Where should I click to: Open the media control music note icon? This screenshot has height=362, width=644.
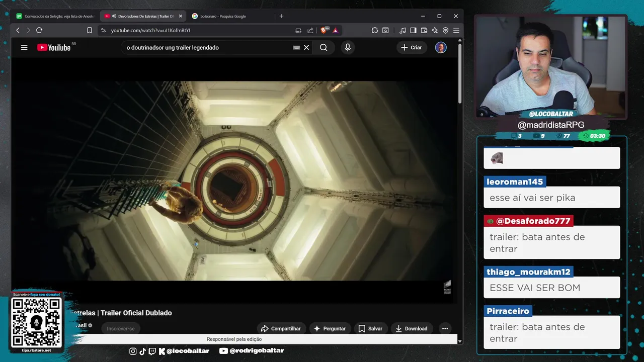[403, 30]
